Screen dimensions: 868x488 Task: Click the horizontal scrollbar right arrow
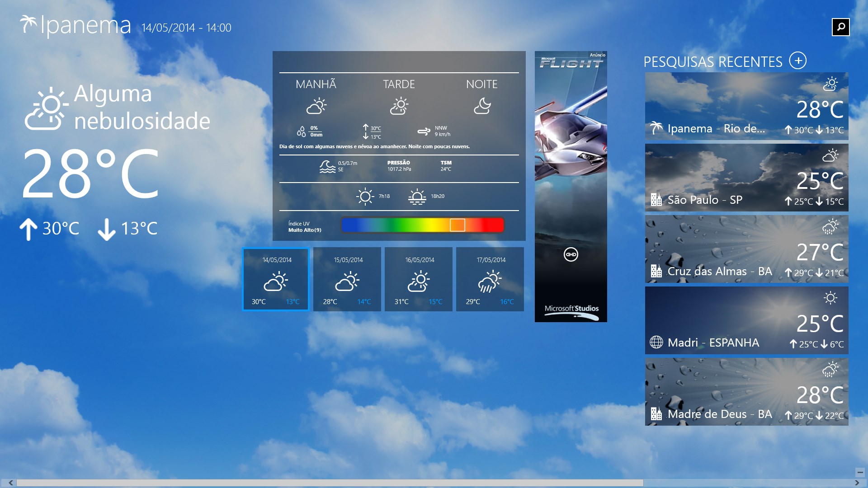coord(857,483)
